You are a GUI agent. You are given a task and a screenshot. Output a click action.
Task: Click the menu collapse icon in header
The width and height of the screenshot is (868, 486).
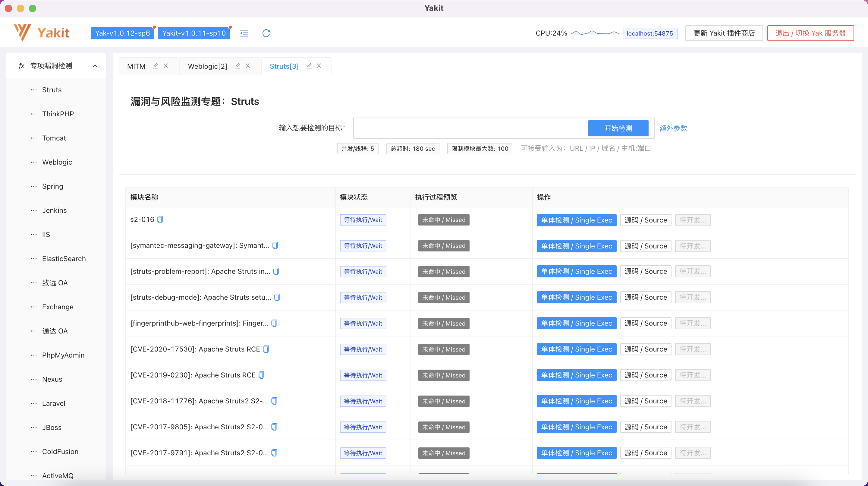(244, 33)
